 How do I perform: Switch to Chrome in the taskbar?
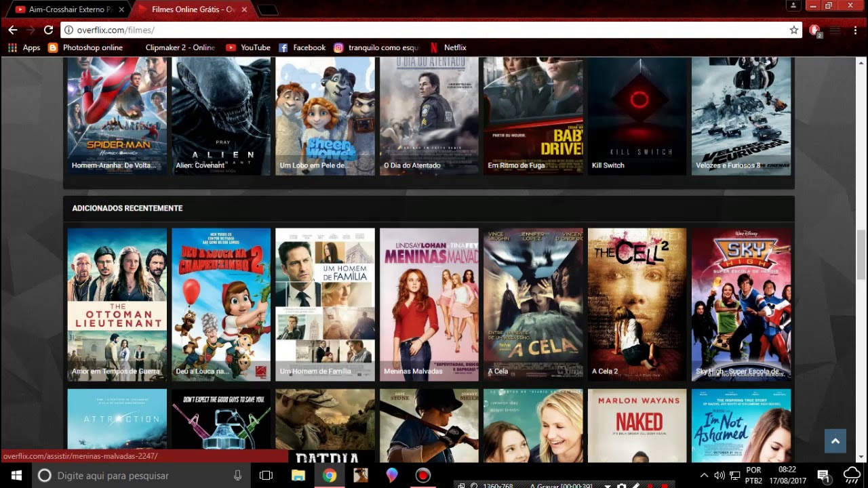pos(330,475)
